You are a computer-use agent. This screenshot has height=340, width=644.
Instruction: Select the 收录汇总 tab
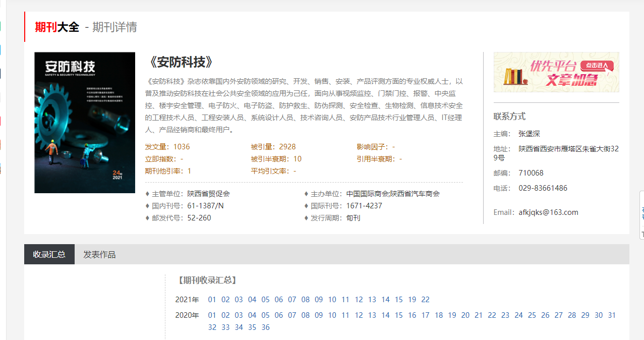pos(49,254)
